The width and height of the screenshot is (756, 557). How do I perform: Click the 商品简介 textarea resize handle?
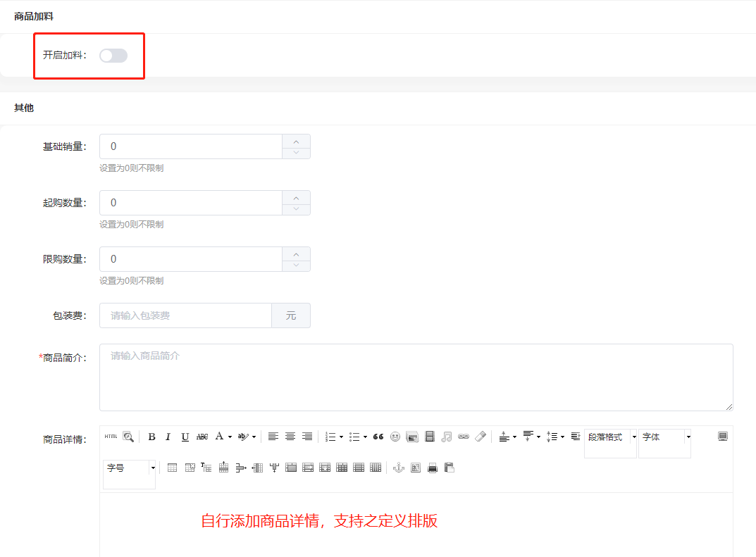pyautogui.click(x=729, y=407)
